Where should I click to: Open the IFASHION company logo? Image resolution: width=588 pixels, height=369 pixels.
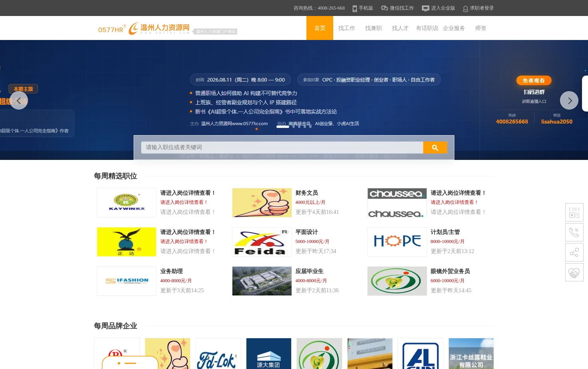coord(127,281)
